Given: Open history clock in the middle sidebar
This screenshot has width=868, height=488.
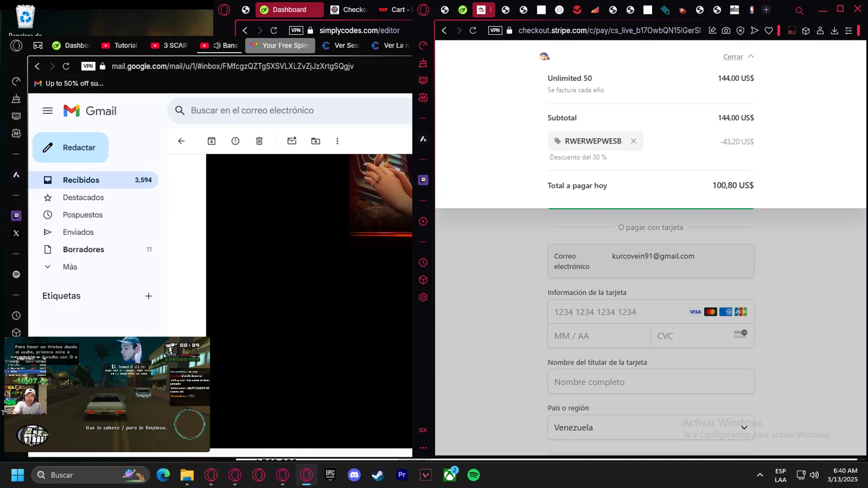Looking at the screenshot, I should click(423, 263).
